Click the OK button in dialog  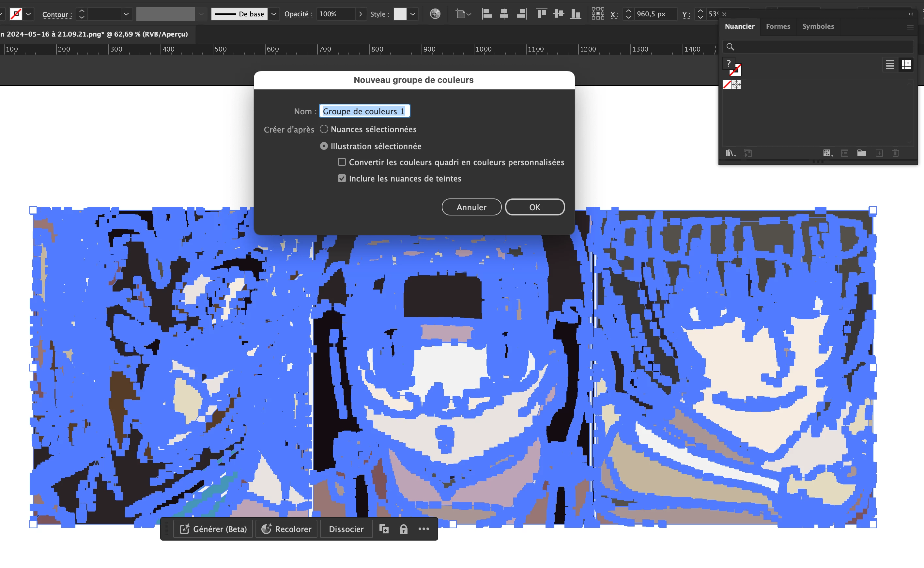(534, 207)
